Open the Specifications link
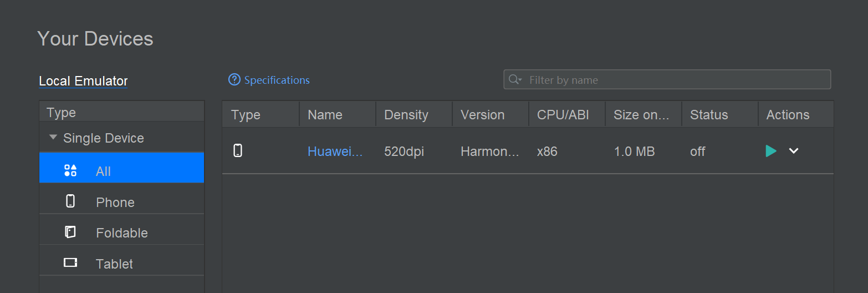 click(277, 80)
